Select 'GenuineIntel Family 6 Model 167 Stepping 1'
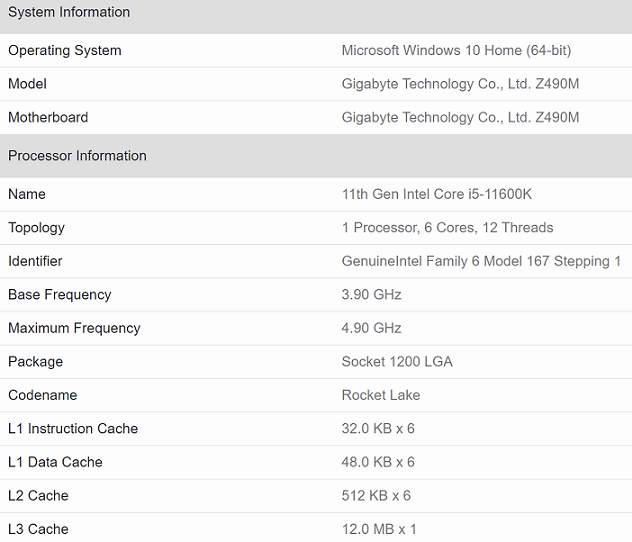 click(x=481, y=261)
